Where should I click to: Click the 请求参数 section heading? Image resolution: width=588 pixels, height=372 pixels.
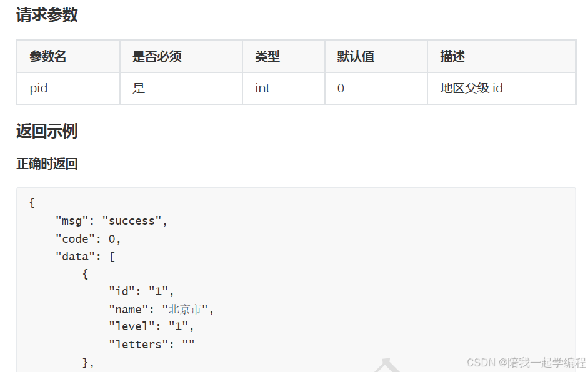[45, 15]
